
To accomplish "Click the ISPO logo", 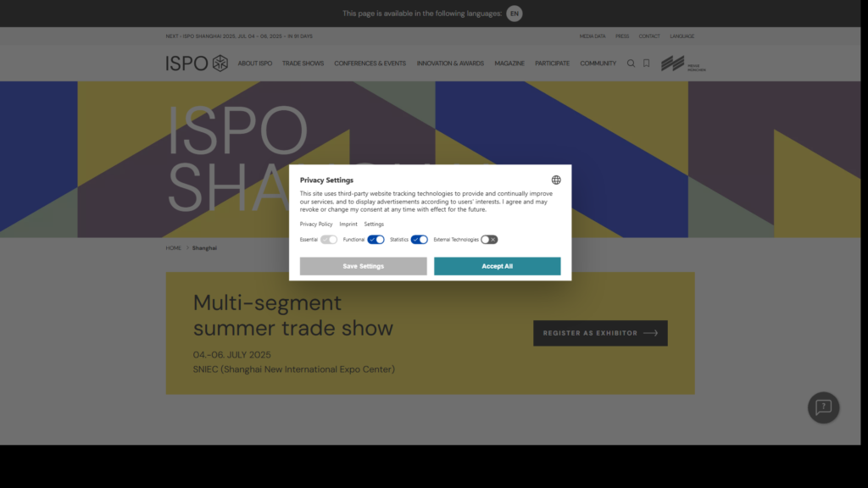I will click(197, 63).
